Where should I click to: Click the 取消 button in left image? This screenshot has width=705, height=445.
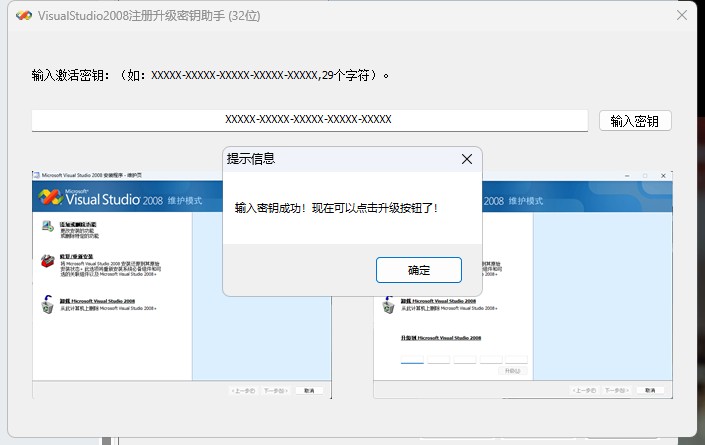pyautogui.click(x=309, y=391)
